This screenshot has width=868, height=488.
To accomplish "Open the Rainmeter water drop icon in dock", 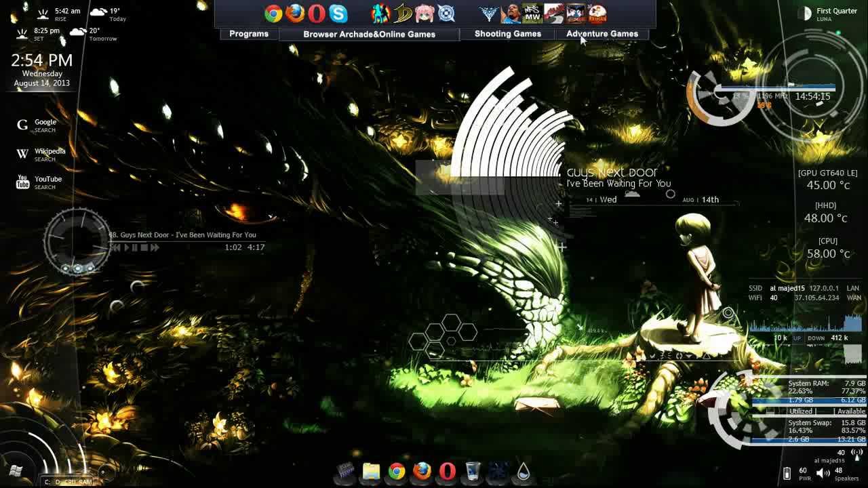I will pyautogui.click(x=523, y=470).
